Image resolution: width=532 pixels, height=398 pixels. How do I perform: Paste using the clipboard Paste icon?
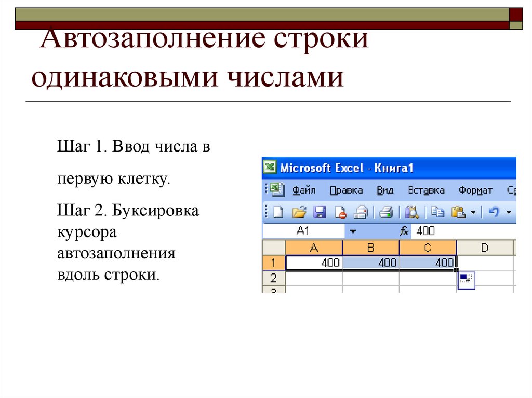[x=458, y=212]
